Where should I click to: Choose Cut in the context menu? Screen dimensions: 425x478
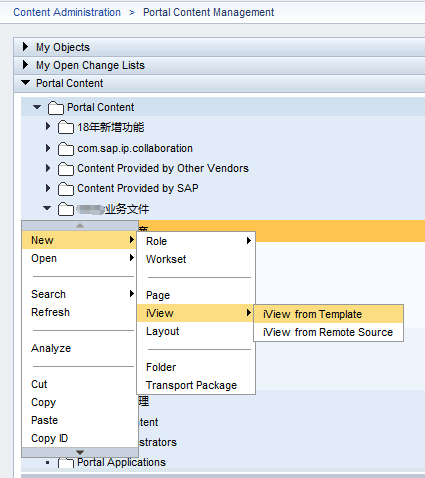[x=79, y=384]
